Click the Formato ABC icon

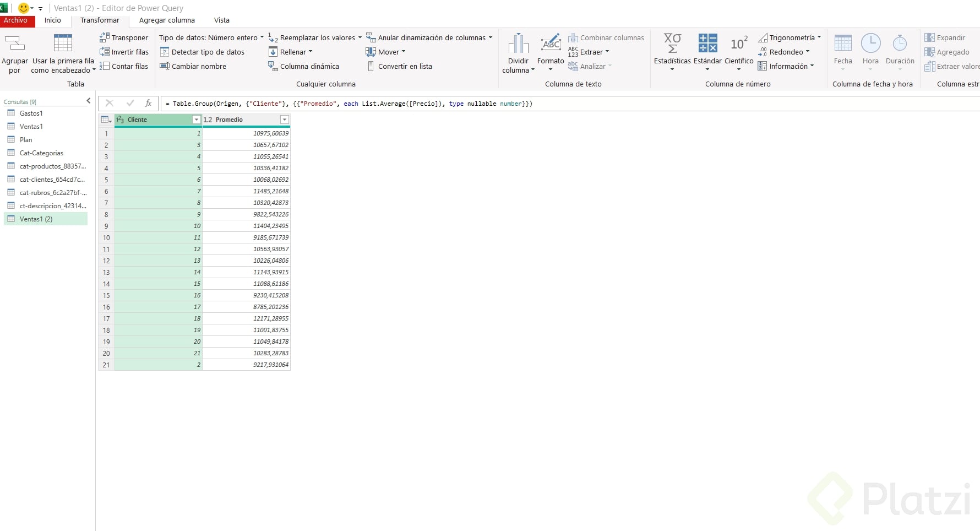[551, 43]
